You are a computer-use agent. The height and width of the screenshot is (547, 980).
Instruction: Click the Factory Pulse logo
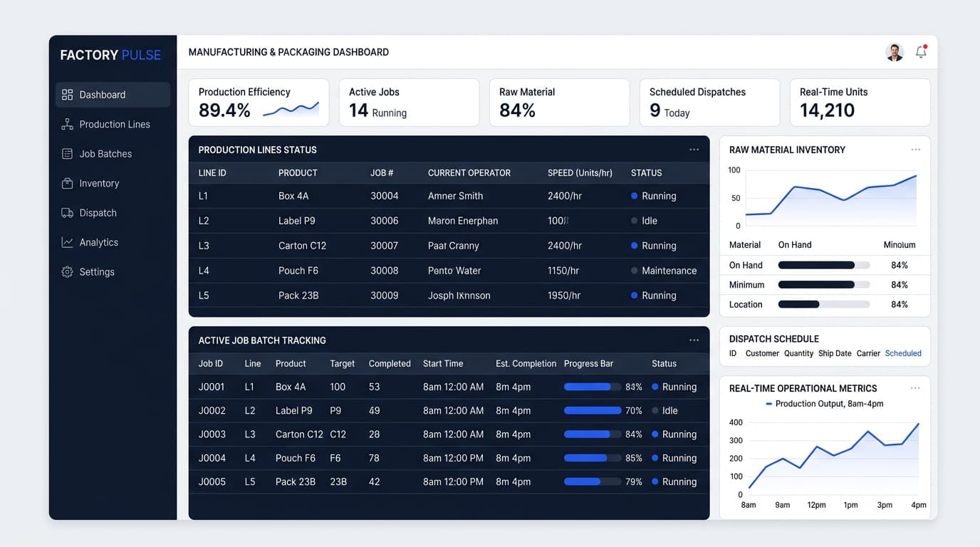click(x=110, y=55)
